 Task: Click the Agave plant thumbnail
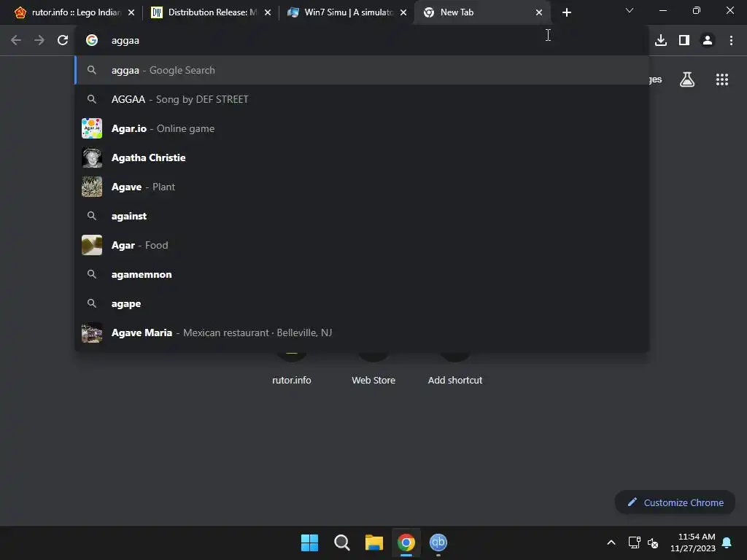[x=92, y=187]
